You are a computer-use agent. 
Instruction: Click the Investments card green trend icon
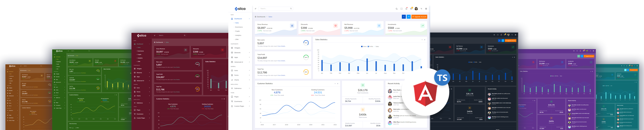(x=422, y=26)
